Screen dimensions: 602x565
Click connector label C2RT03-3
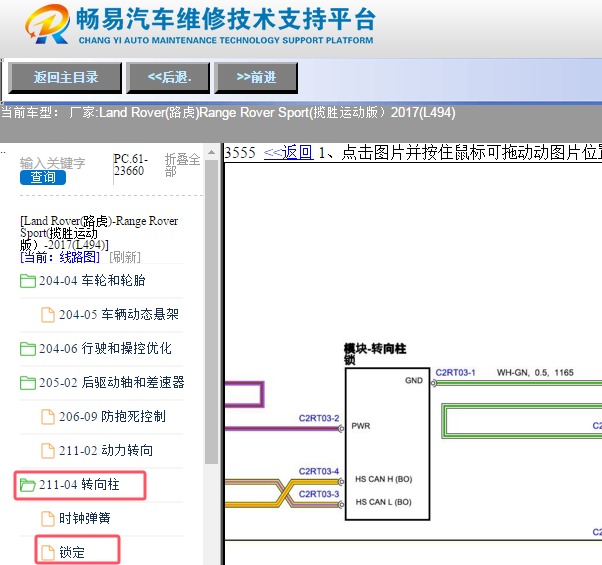[319, 494]
